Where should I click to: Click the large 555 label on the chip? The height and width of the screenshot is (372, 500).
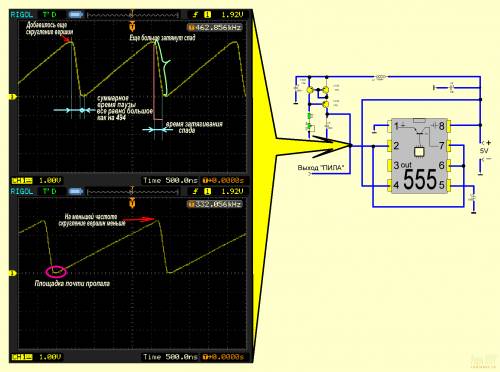point(420,180)
